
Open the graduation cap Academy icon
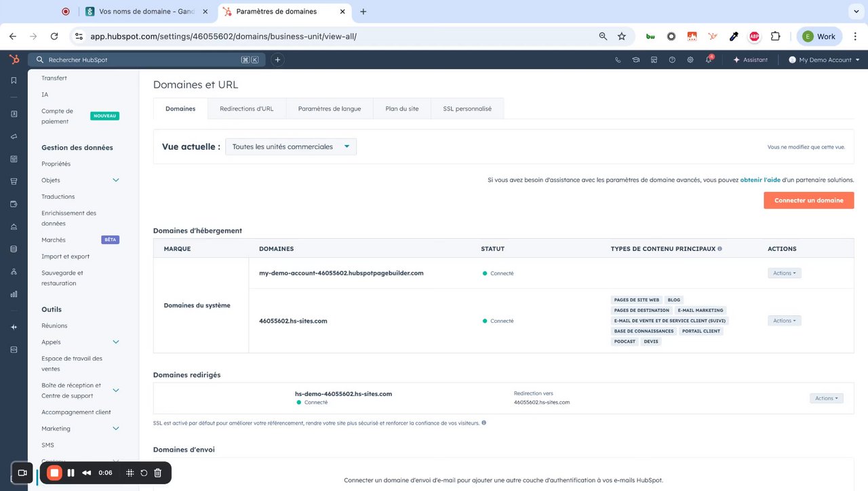pyautogui.click(x=636, y=60)
